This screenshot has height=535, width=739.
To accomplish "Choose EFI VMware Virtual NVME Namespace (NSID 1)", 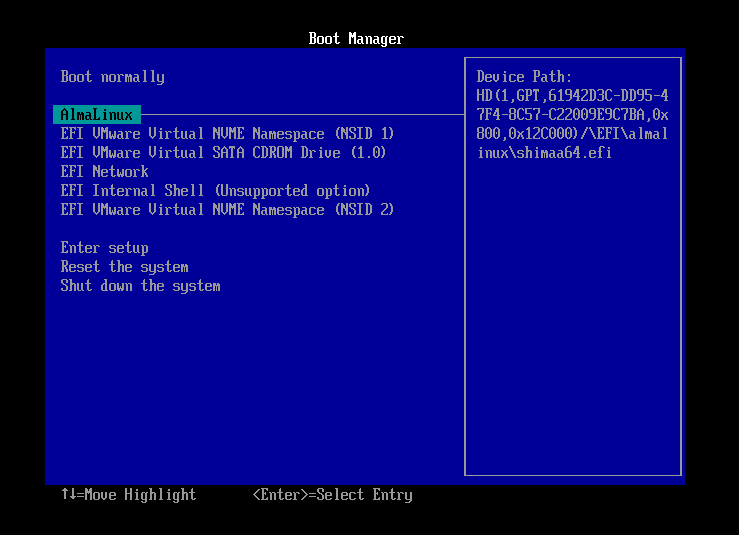I will [x=227, y=134].
